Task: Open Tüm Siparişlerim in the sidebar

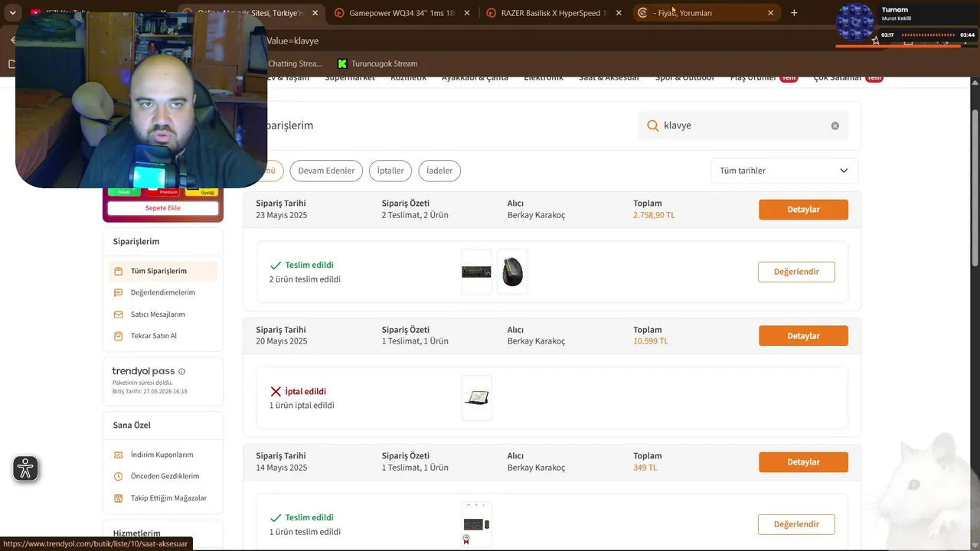Action: click(x=163, y=271)
